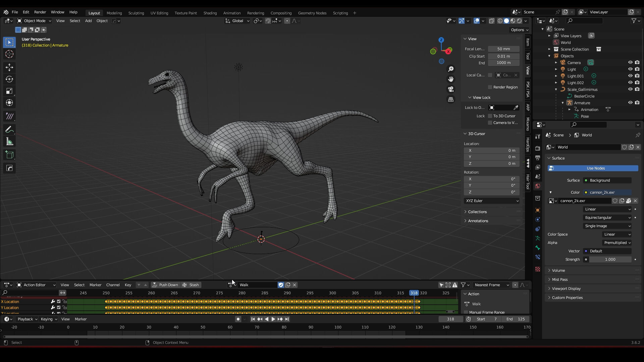Open the Add menu in viewport header

[x=88, y=21]
